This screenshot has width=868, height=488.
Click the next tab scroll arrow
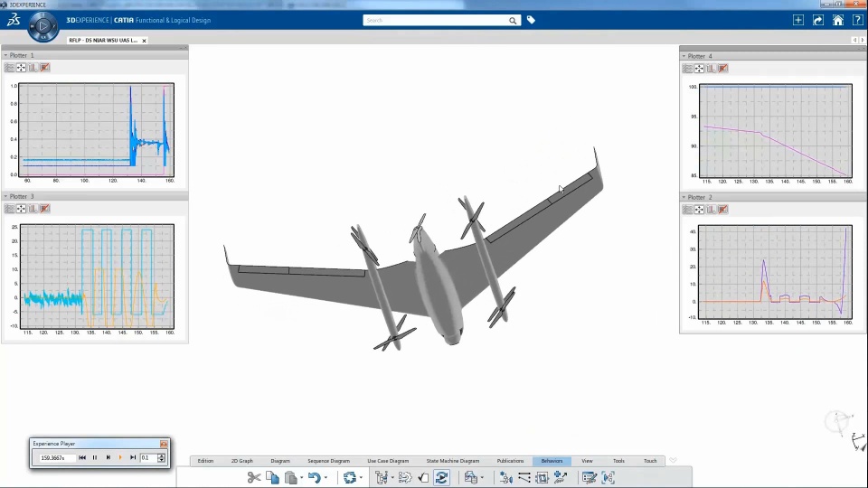tap(862, 41)
